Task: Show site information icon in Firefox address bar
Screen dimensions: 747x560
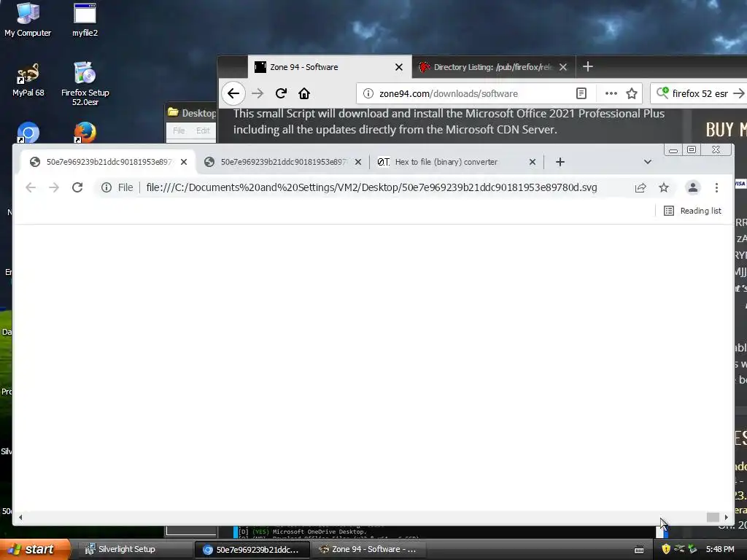Action: point(368,93)
